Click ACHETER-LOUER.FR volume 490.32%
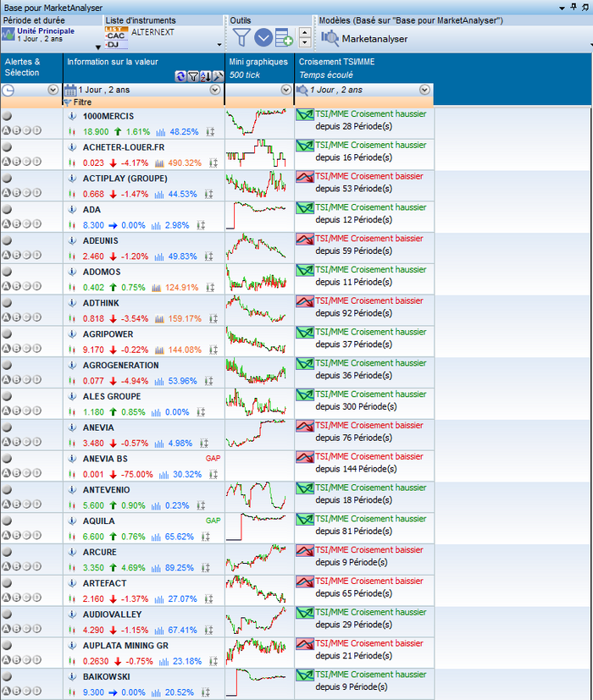 pyautogui.click(x=185, y=163)
